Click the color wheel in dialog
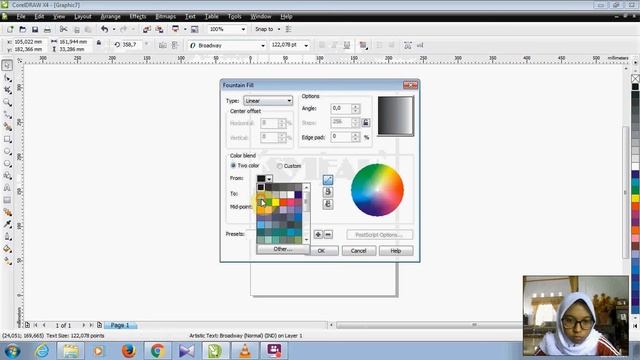 pyautogui.click(x=377, y=190)
